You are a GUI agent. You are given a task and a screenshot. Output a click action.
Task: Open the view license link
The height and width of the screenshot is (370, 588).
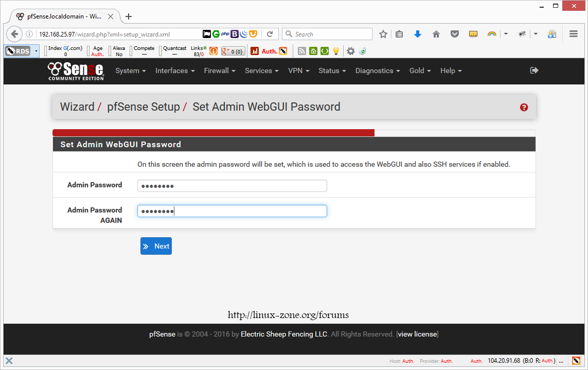(417, 334)
